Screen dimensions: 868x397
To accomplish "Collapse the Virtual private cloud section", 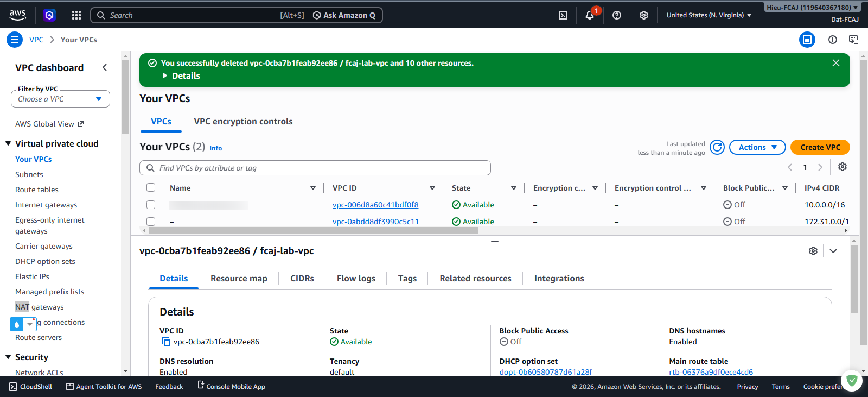I will pyautogui.click(x=8, y=143).
